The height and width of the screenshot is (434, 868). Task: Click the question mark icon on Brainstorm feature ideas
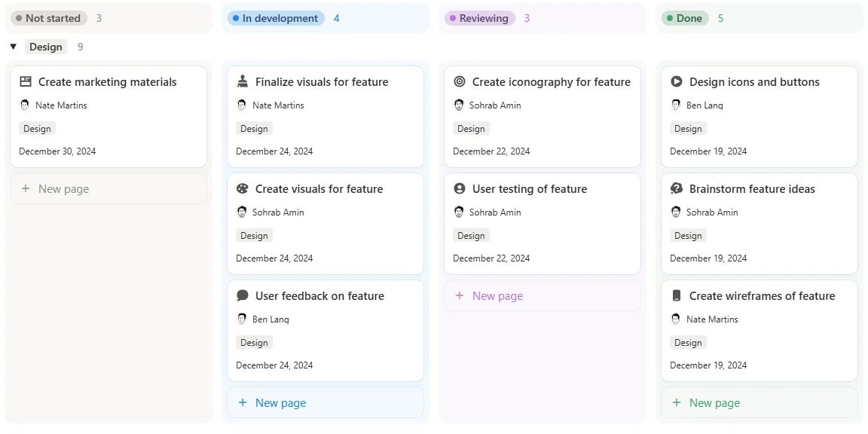[x=676, y=188]
